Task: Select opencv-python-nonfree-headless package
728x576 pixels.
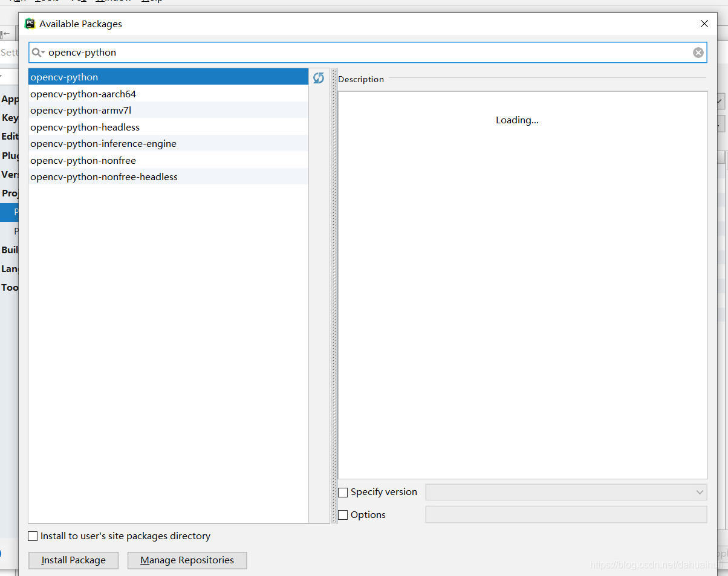Action: (x=168, y=176)
